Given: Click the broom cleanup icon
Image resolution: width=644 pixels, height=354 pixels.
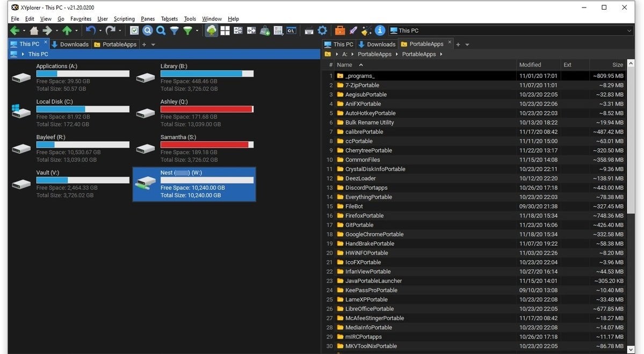Looking at the screenshot, I should pyautogui.click(x=366, y=31).
